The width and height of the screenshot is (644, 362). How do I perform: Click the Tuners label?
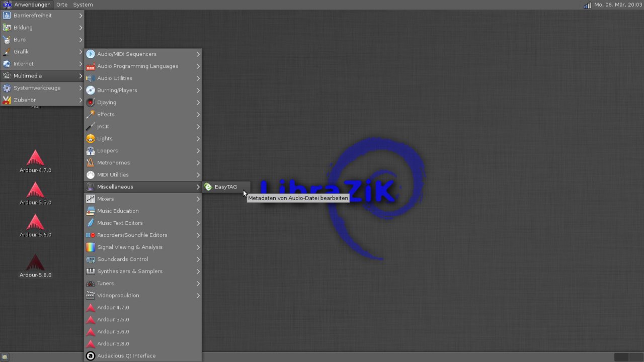point(106,284)
